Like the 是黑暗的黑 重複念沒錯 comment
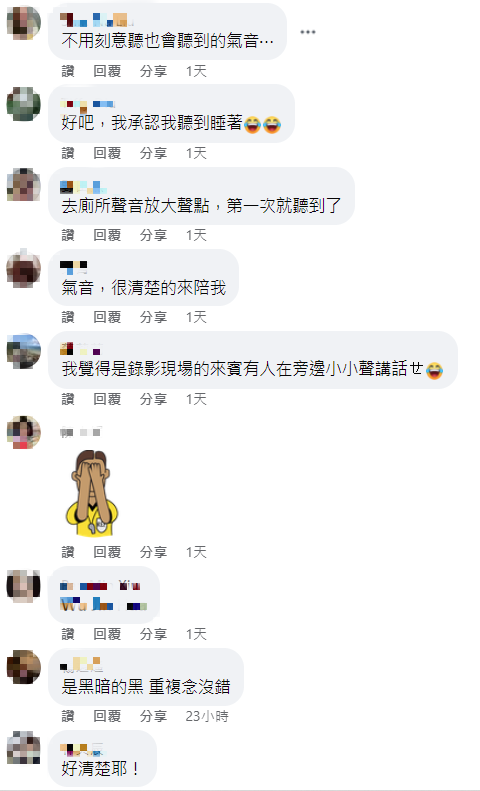 point(68,716)
